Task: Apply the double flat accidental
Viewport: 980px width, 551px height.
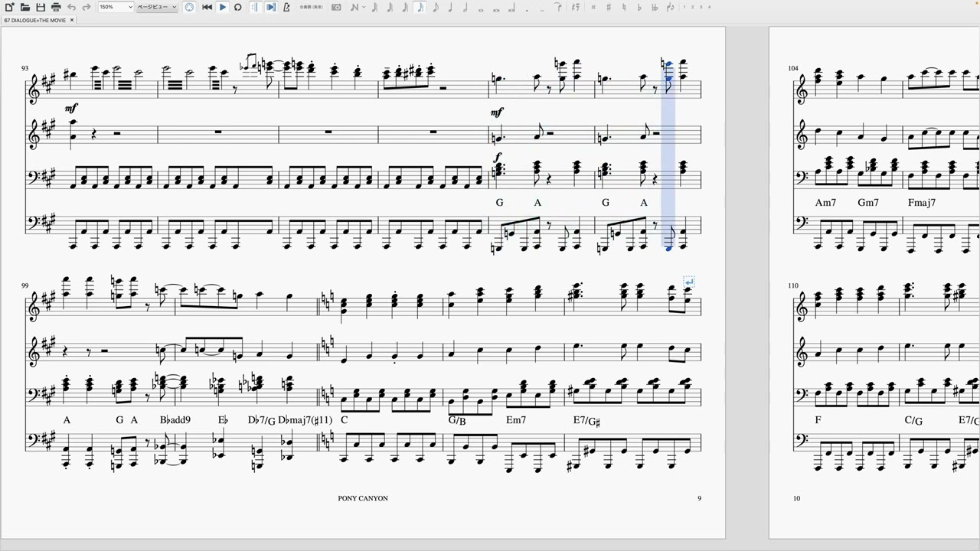Action: click(655, 7)
